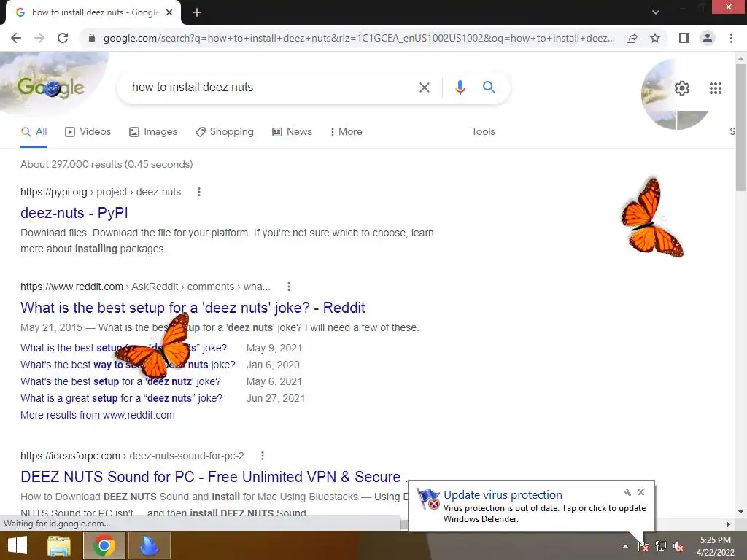
Task: Click File Explorer in the taskbar
Action: point(59,545)
